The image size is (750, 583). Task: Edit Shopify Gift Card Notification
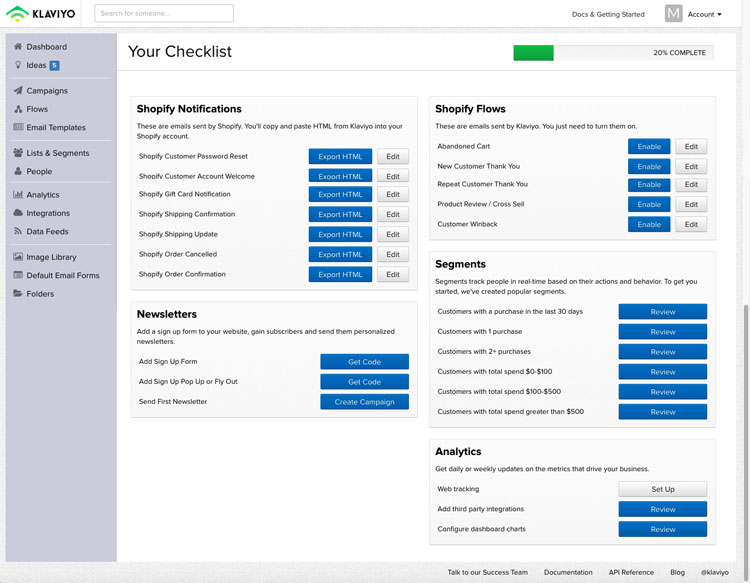[393, 194]
